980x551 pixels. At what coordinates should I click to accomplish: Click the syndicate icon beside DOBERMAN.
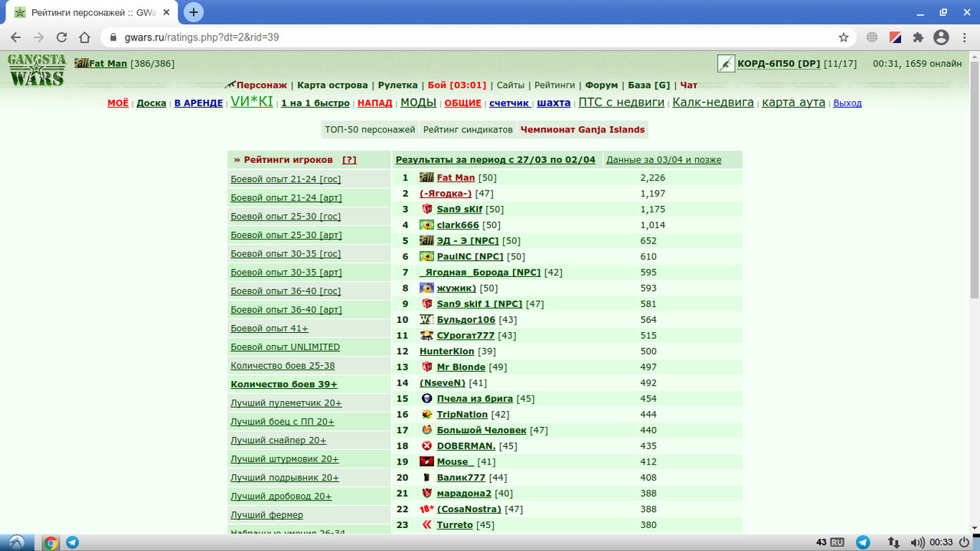pos(426,445)
